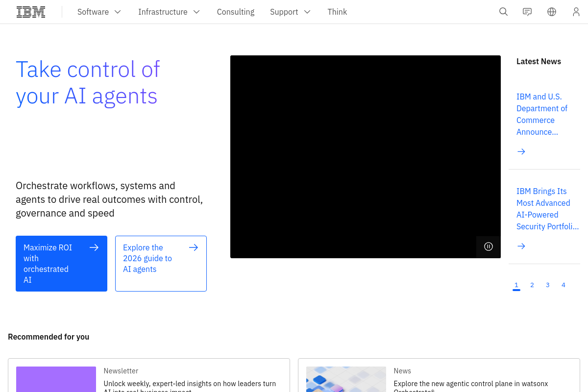588x392 pixels.
Task: Expand the Support menu
Action: click(x=290, y=12)
